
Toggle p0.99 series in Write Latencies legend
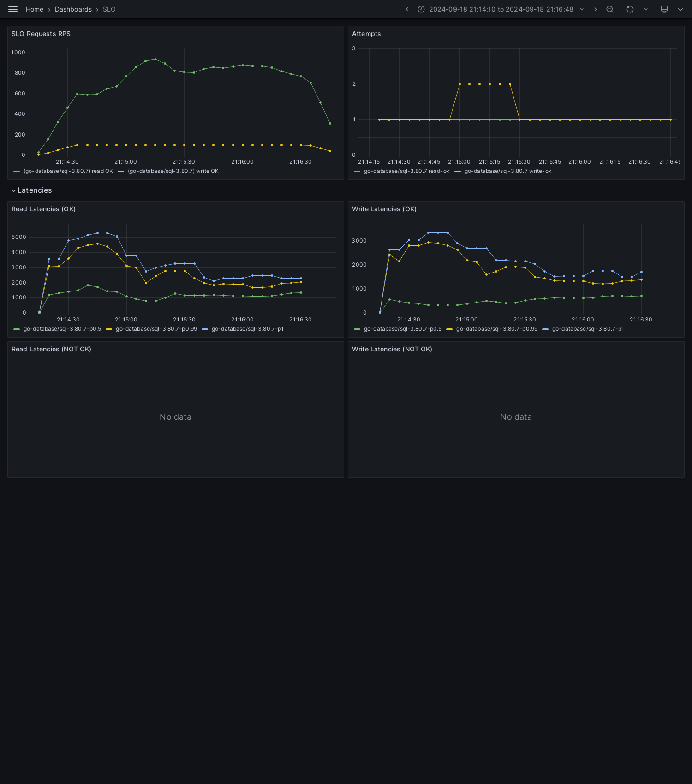coord(497,329)
